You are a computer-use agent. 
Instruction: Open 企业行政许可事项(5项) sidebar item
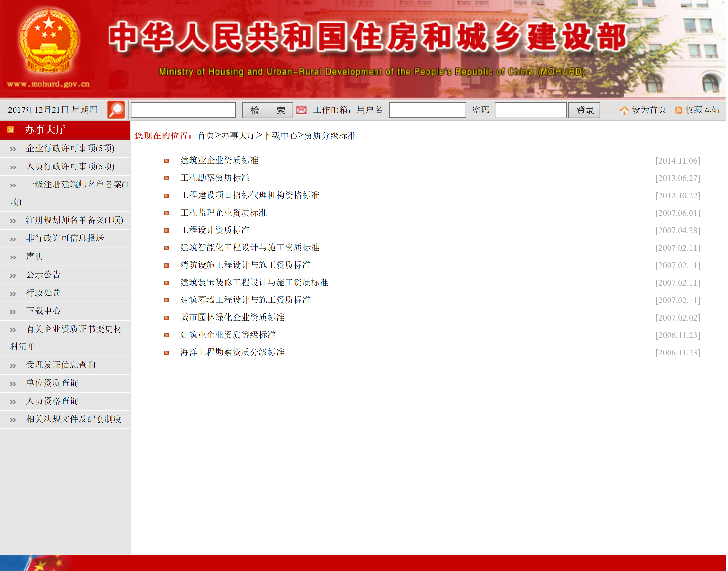[x=70, y=148]
